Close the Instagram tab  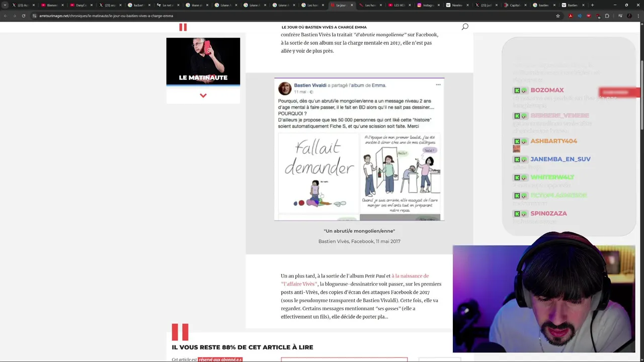[439, 5]
